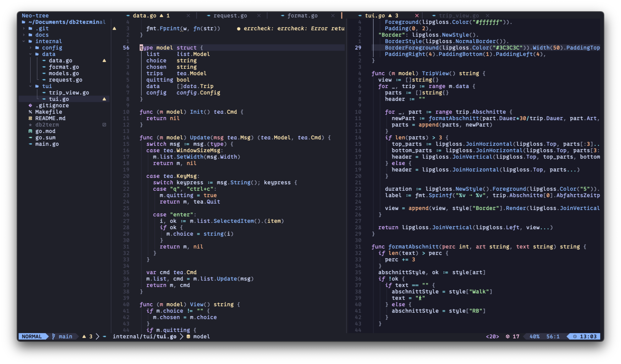Click the struct symbol icon before model
This screenshot has height=364, width=621.
coord(189,337)
